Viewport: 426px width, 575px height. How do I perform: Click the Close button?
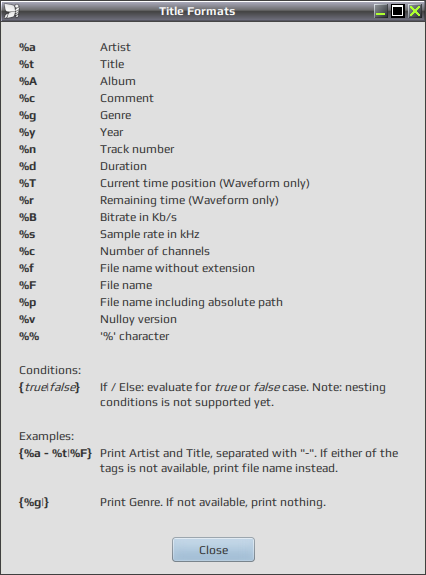tap(213, 549)
